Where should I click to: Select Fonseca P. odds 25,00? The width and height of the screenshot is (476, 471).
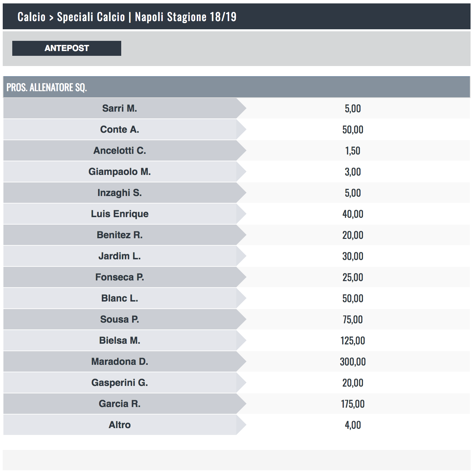point(353,277)
